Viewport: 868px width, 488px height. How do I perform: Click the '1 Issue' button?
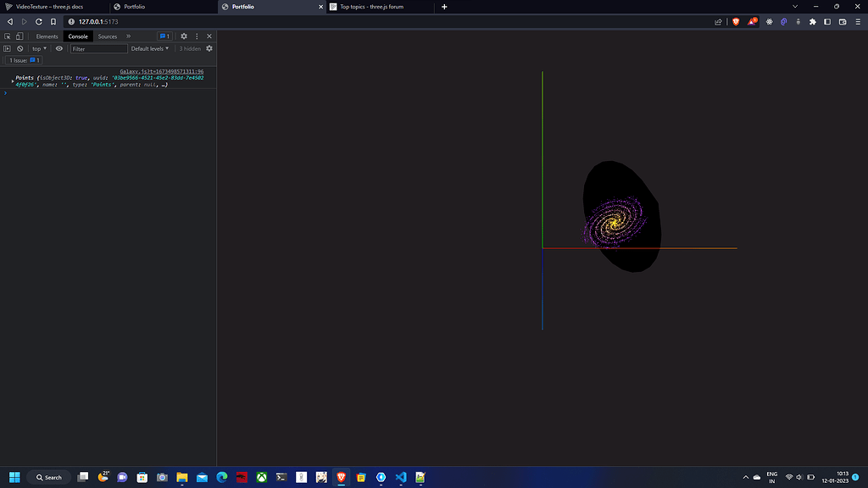click(x=25, y=61)
